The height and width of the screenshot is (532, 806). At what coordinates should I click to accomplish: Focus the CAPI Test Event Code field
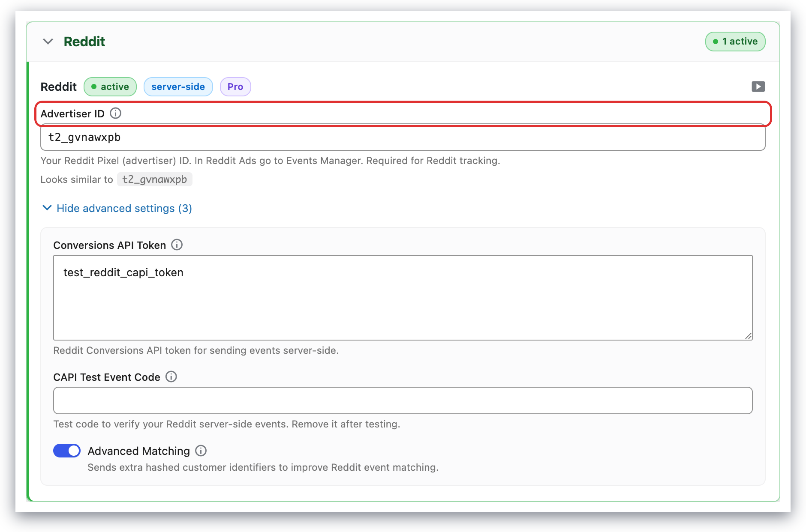point(403,400)
